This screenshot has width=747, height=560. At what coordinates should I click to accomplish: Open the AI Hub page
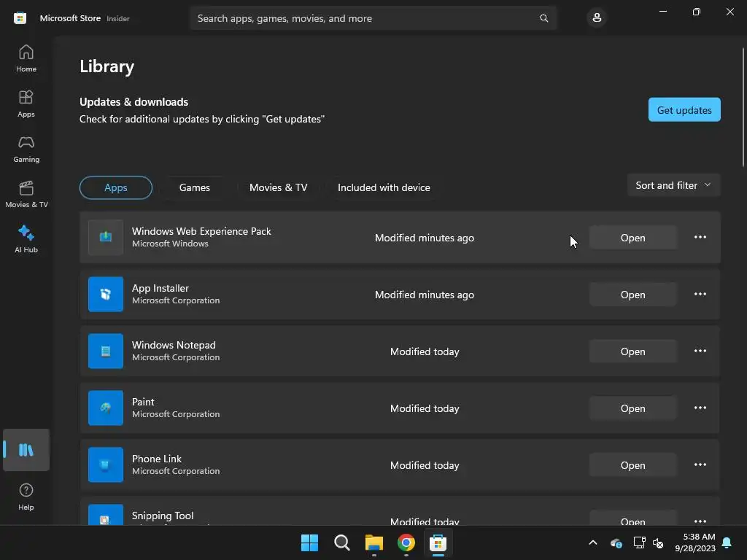point(26,239)
